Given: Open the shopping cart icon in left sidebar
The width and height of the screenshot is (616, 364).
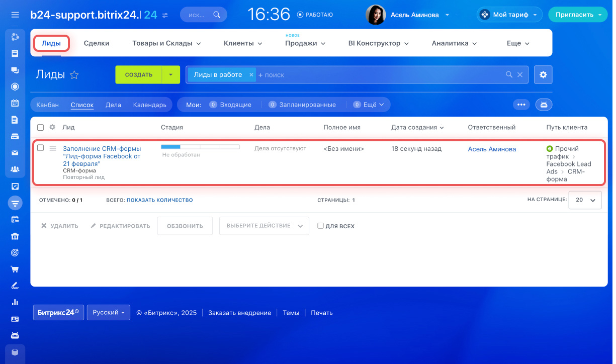Looking at the screenshot, I should [15, 269].
